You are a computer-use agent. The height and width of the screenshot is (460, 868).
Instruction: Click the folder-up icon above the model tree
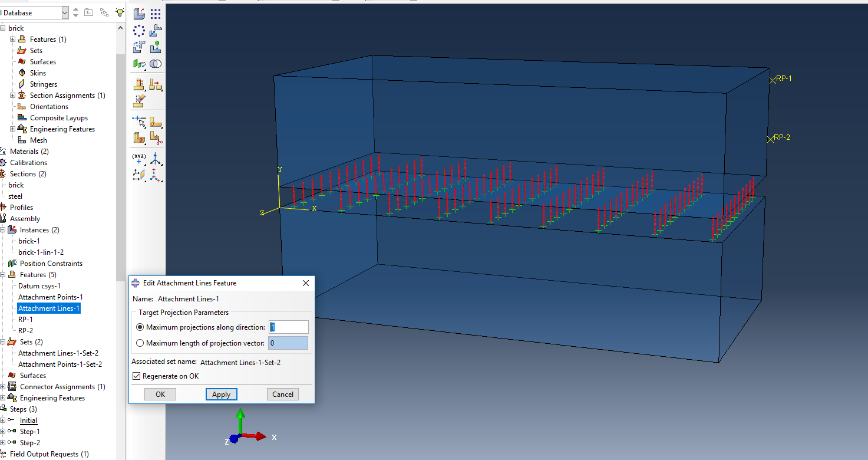point(88,12)
